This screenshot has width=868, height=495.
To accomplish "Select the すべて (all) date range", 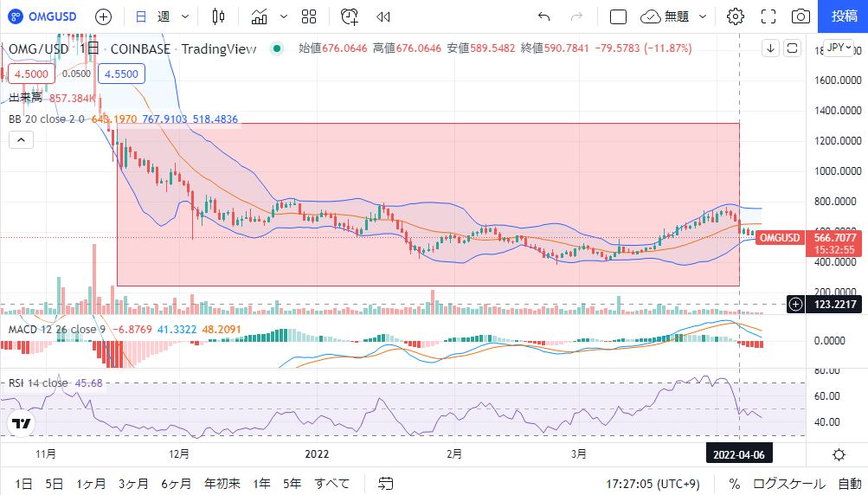I will (332, 484).
